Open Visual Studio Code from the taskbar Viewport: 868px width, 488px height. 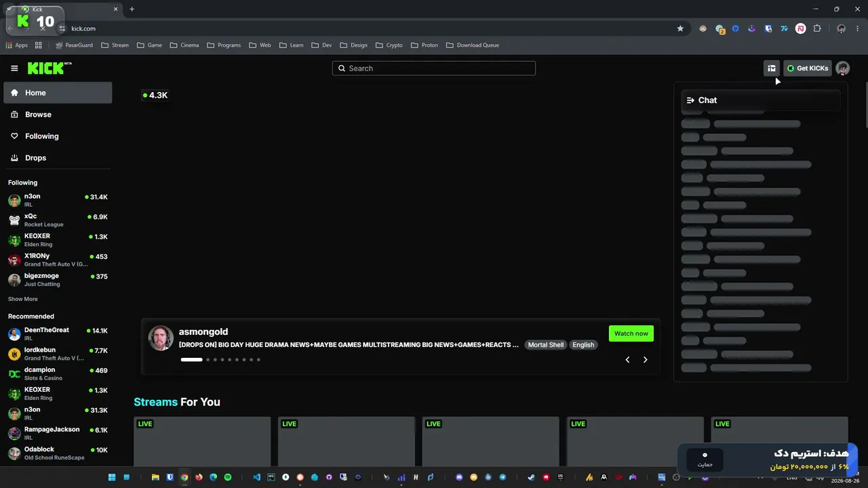pyautogui.click(x=256, y=477)
